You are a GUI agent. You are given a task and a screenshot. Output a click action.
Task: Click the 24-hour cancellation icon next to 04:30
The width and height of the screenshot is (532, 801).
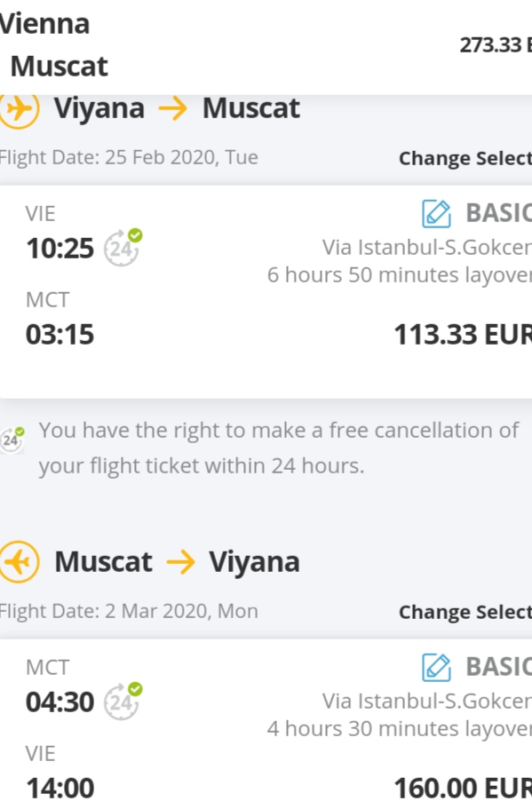[x=123, y=702]
